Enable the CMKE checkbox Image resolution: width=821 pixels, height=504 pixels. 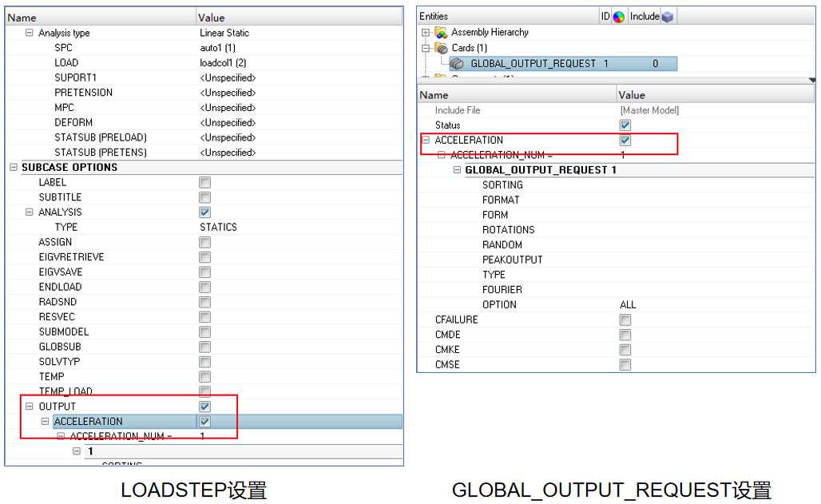tap(625, 350)
